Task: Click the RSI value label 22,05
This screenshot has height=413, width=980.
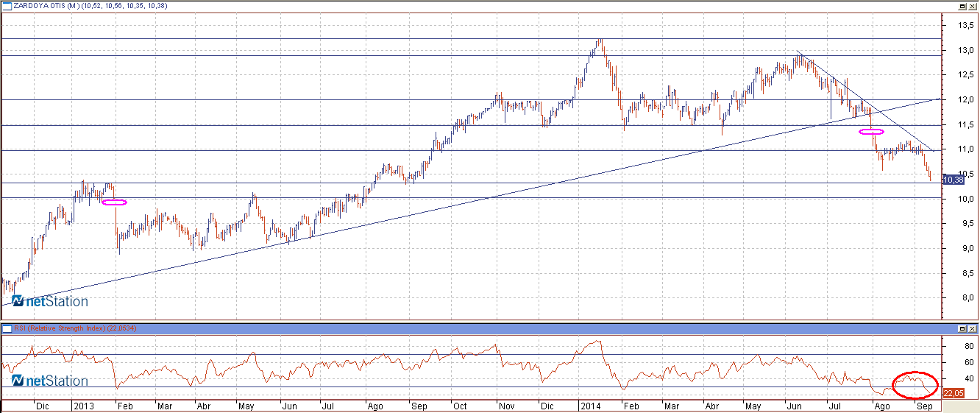Action: [953, 394]
